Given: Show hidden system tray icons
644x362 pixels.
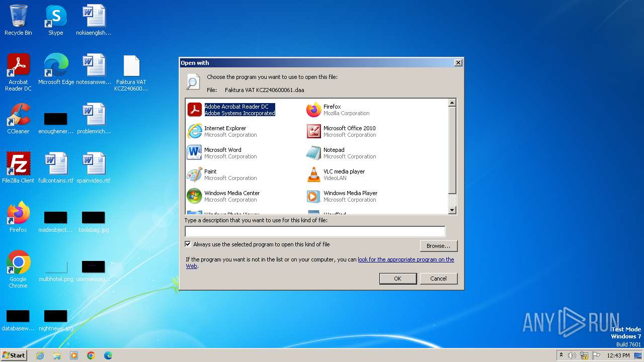Looking at the screenshot, I should coord(561,355).
